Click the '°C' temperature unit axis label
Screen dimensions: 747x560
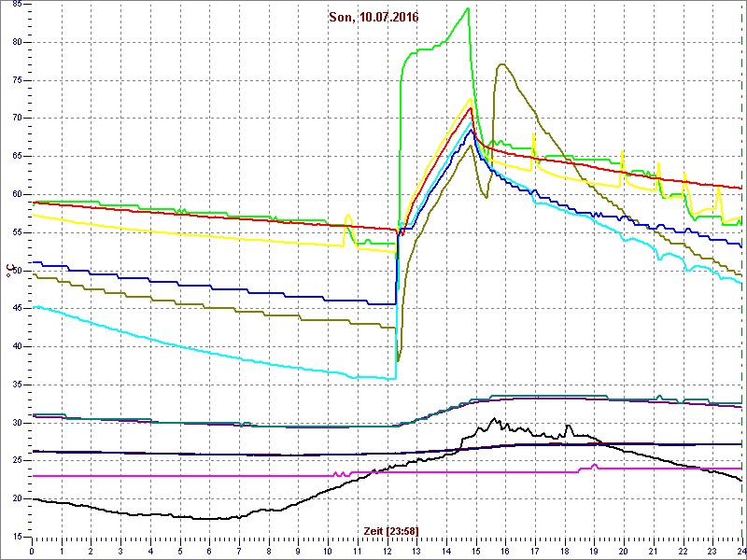click(x=8, y=271)
